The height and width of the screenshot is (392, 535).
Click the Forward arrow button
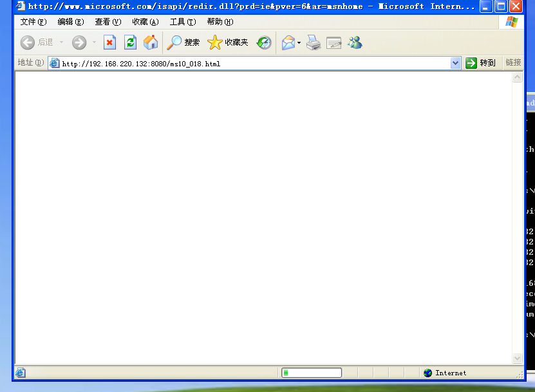point(79,42)
